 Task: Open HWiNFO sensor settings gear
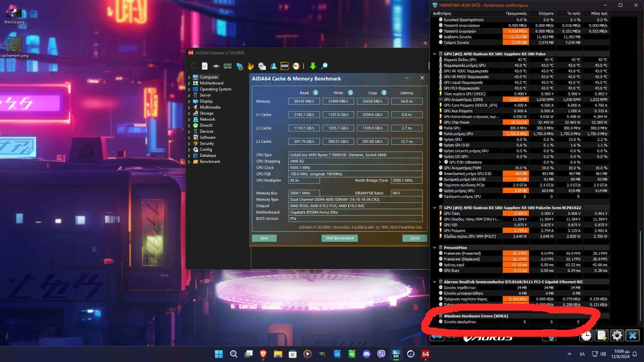click(617, 335)
